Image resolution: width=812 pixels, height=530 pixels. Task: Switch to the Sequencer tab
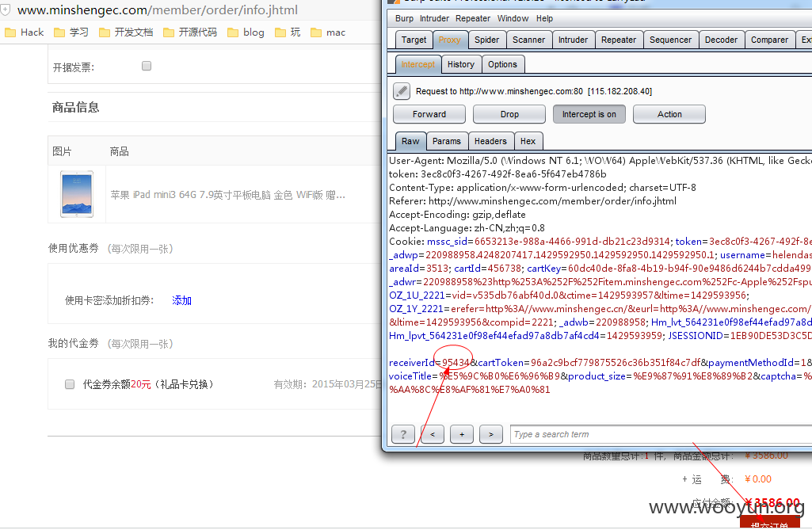pyautogui.click(x=670, y=40)
